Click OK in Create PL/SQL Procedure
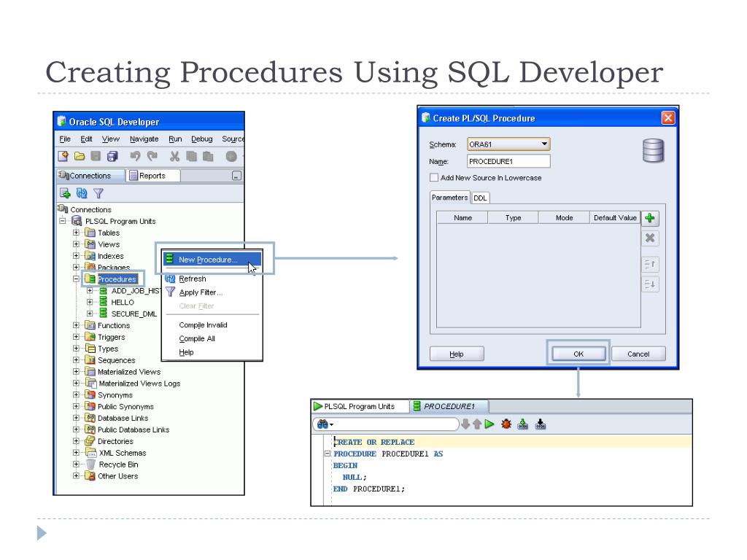The height and width of the screenshot is (560, 747). 578,354
